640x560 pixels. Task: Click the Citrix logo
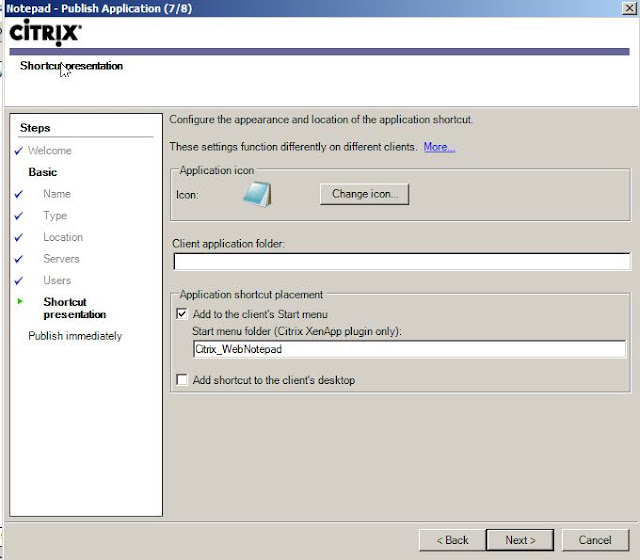click(x=45, y=32)
